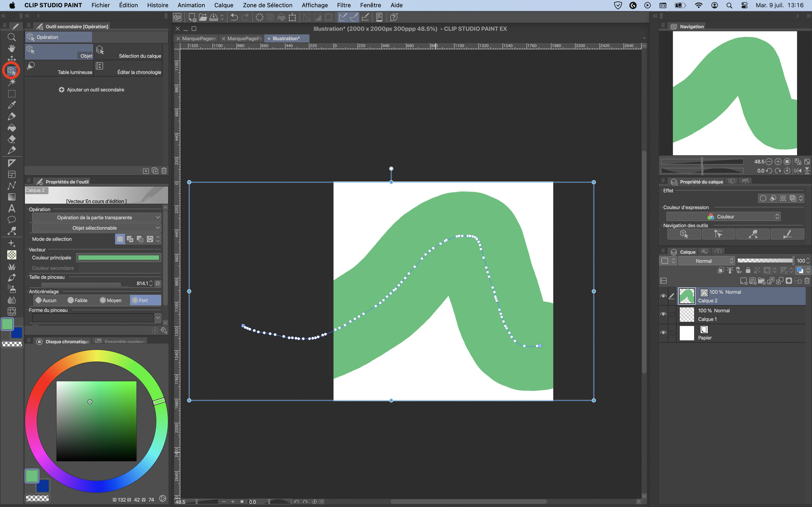Screen dimensions: 812x507
Task: Select the Calque 1 layer thumbnail
Action: 687,315
